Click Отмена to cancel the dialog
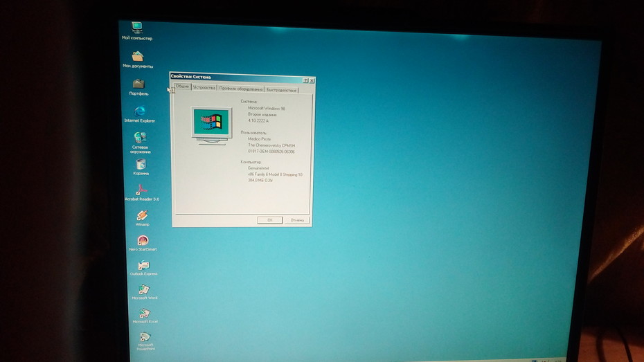The height and width of the screenshot is (362, 644). (x=297, y=220)
